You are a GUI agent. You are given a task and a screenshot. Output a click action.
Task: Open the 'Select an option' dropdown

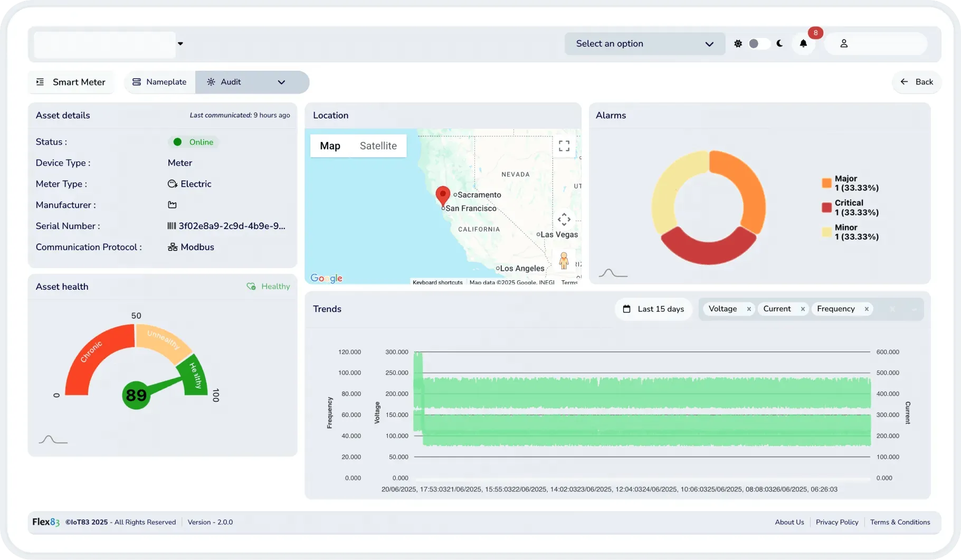[x=644, y=44]
